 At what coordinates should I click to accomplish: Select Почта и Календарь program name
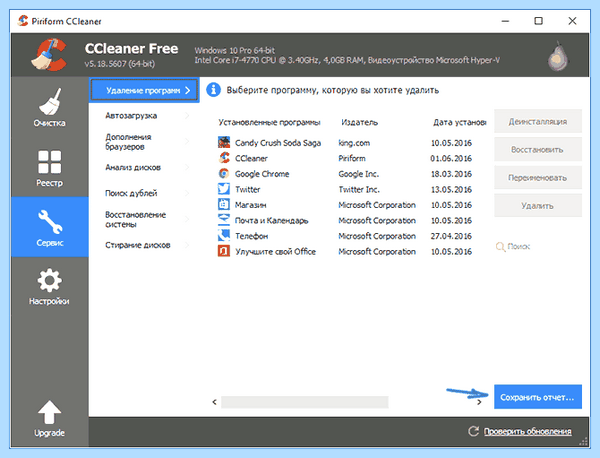pyautogui.click(x=271, y=220)
